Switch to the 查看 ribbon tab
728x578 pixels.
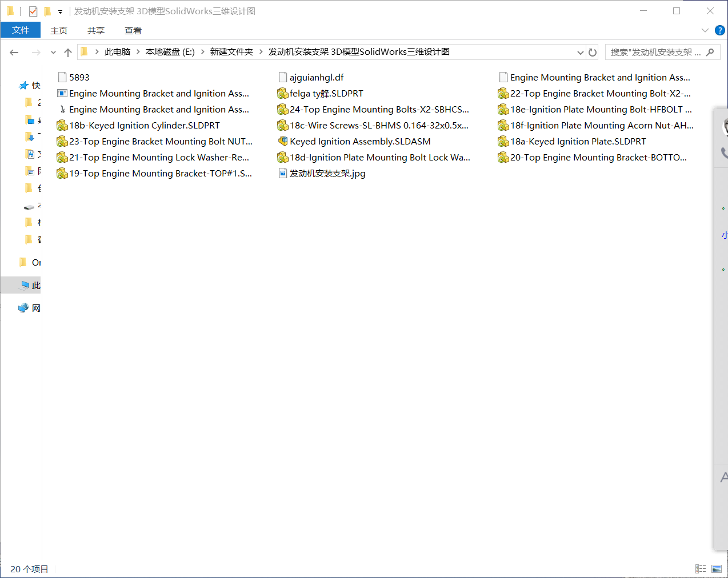(x=133, y=30)
